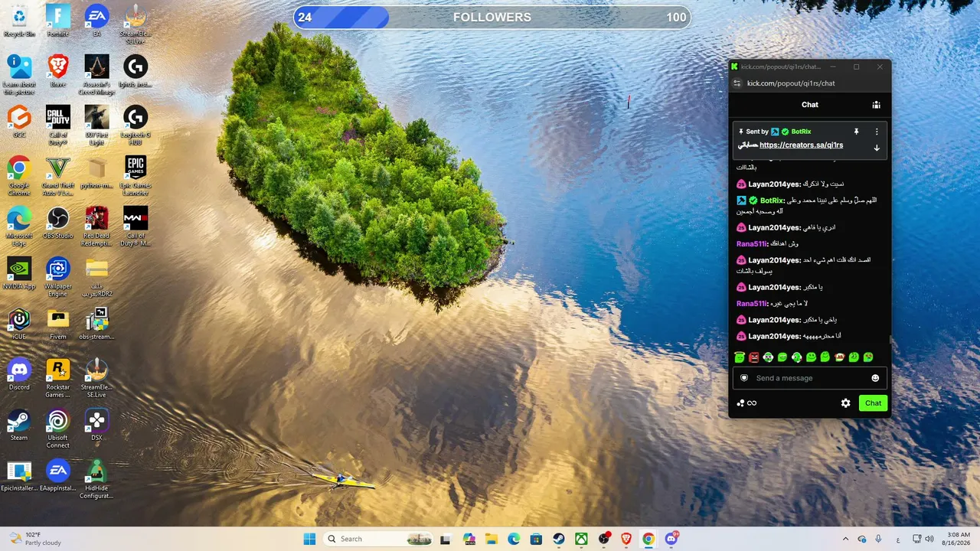Viewport: 980px width, 551px height.
Task: Open Epic Games Launcher shortcut
Action: [x=136, y=176]
